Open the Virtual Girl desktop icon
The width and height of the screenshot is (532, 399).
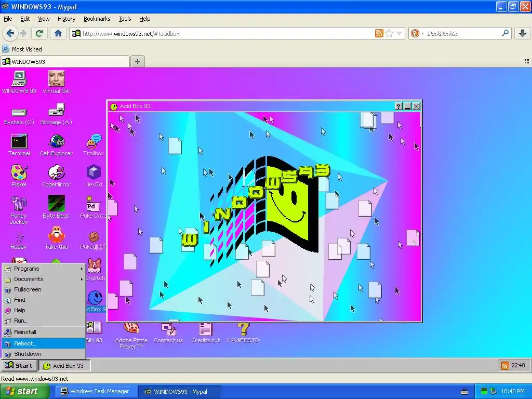[x=56, y=82]
